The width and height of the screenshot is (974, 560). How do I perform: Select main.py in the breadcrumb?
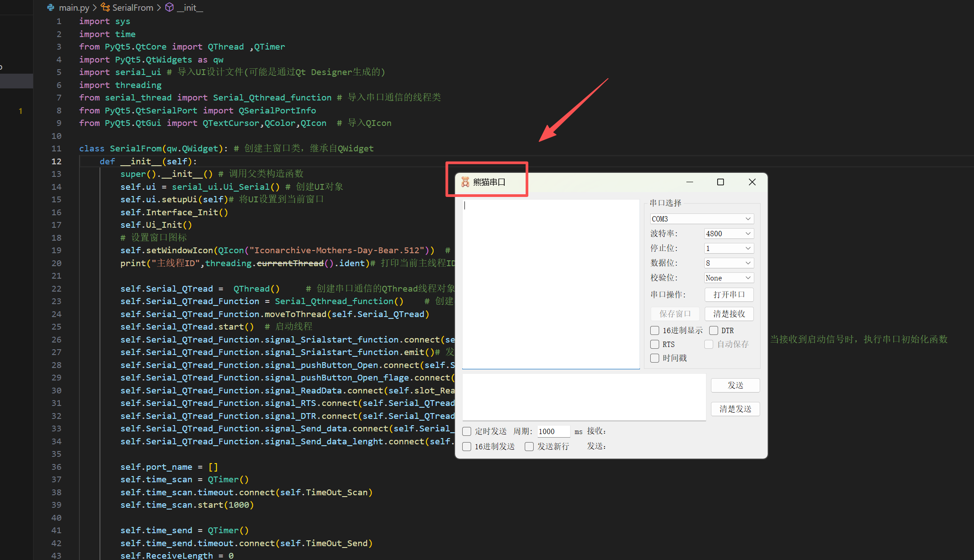coord(74,8)
